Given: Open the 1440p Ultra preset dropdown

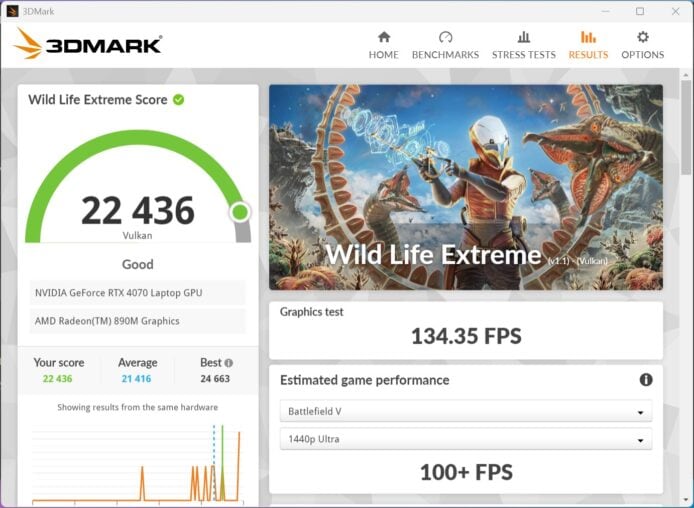Looking at the screenshot, I should coord(465,440).
